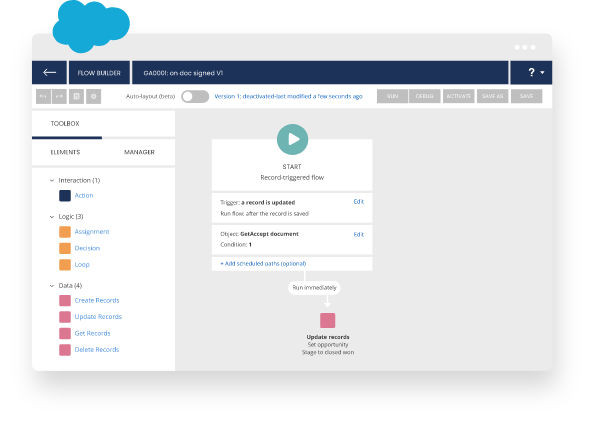The height and width of the screenshot is (423, 593).
Task: Click the undo toolbar icon
Action: click(43, 96)
